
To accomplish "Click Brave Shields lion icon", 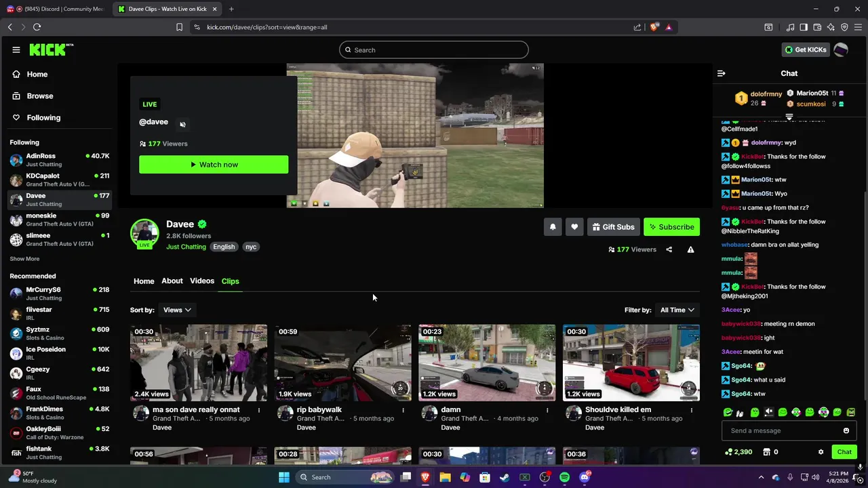I will pyautogui.click(x=654, y=27).
